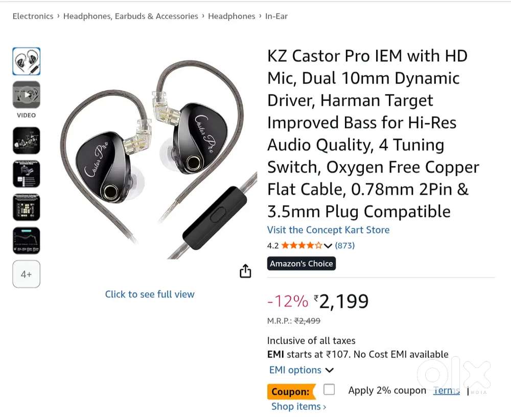The height and width of the screenshot is (420, 511).
Task: Go to Headphones, Earbuds & Accessories breadcrumb
Action: 130,16
